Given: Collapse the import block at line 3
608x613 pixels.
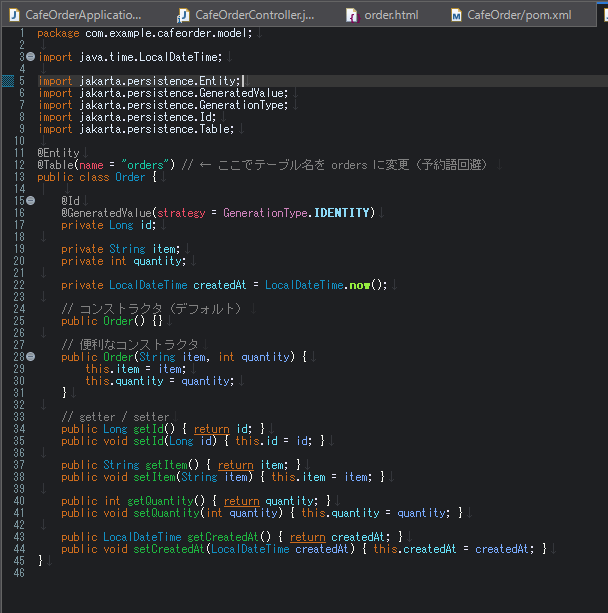Looking at the screenshot, I should [x=31, y=57].
